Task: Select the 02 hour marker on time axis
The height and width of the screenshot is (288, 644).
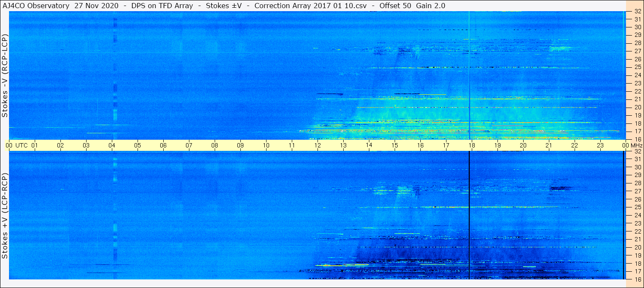Action: pos(60,145)
